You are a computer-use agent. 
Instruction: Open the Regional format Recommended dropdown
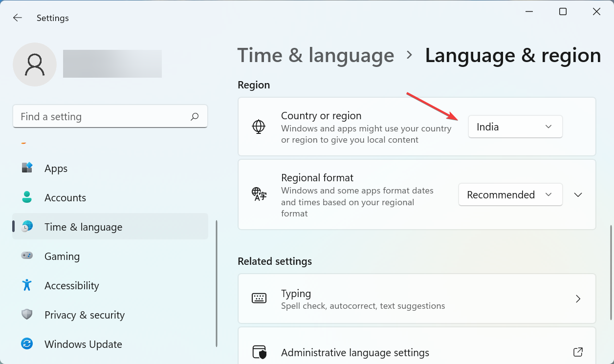[x=510, y=195]
